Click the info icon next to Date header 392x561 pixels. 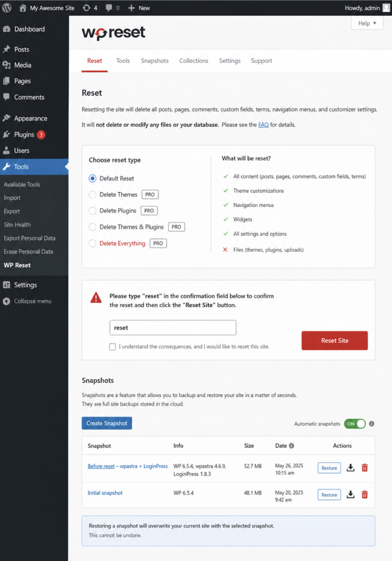click(291, 446)
